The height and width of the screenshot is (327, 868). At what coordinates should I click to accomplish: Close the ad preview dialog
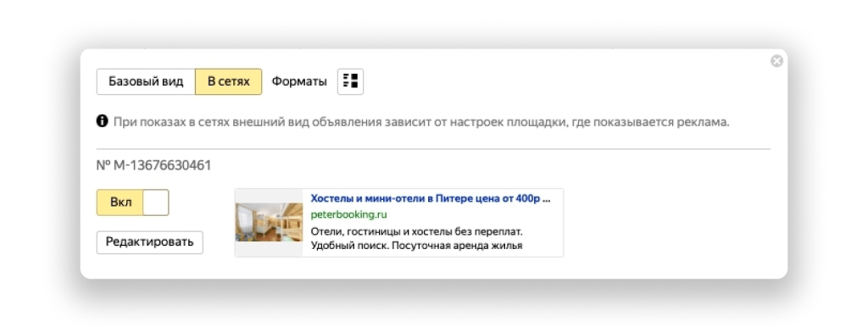(776, 61)
